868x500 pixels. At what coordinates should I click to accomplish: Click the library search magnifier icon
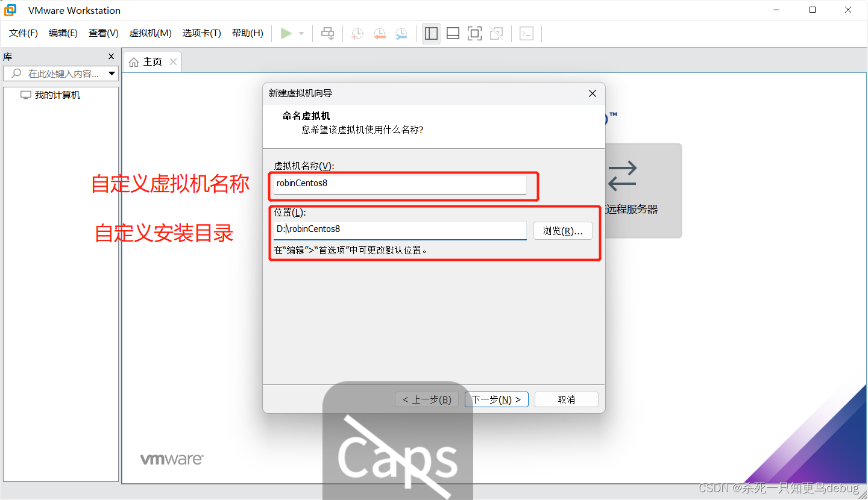17,73
